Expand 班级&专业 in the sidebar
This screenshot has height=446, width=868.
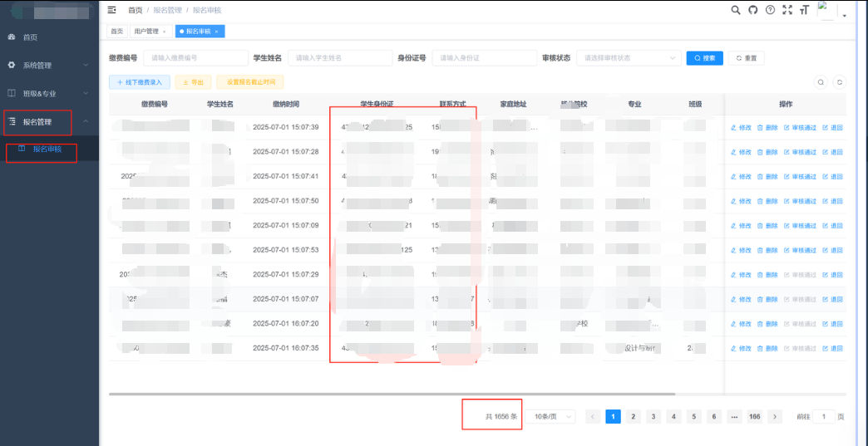point(49,93)
